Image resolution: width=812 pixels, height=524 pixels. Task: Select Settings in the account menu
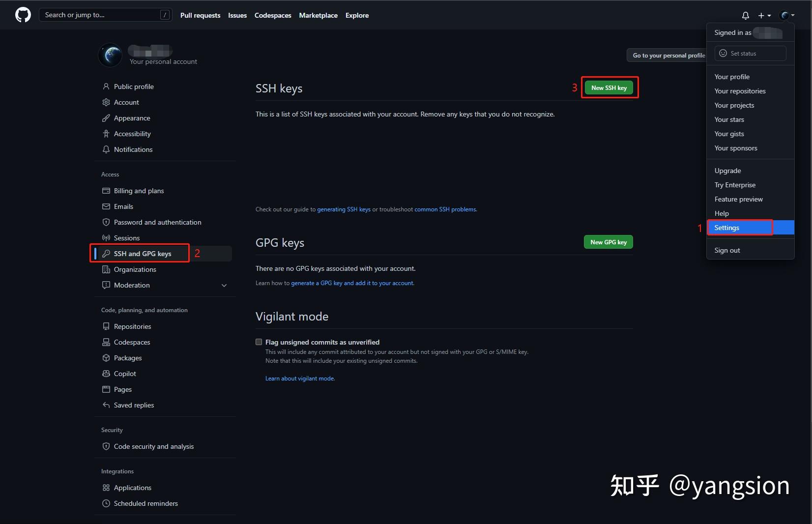727,227
